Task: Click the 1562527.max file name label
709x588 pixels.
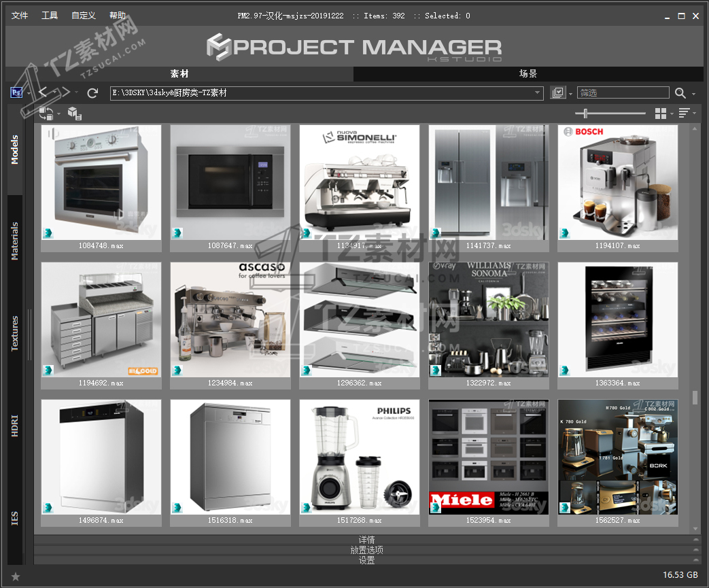Action: click(618, 520)
